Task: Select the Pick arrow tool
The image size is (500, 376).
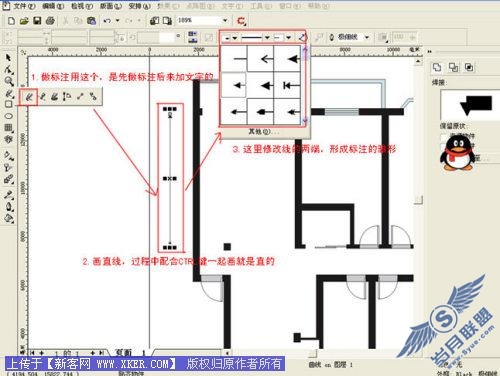Action: tap(8, 58)
